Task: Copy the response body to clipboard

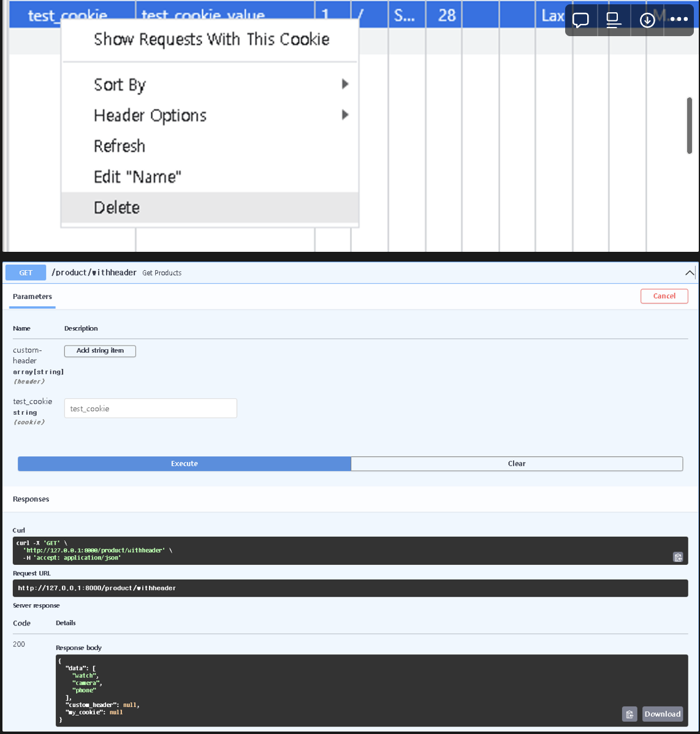Action: click(630, 714)
